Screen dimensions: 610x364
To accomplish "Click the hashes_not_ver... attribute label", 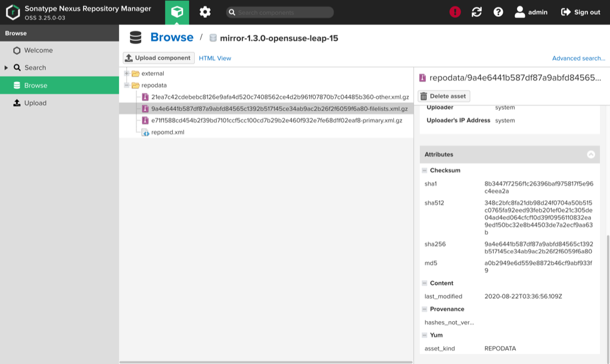I will tap(449, 322).
